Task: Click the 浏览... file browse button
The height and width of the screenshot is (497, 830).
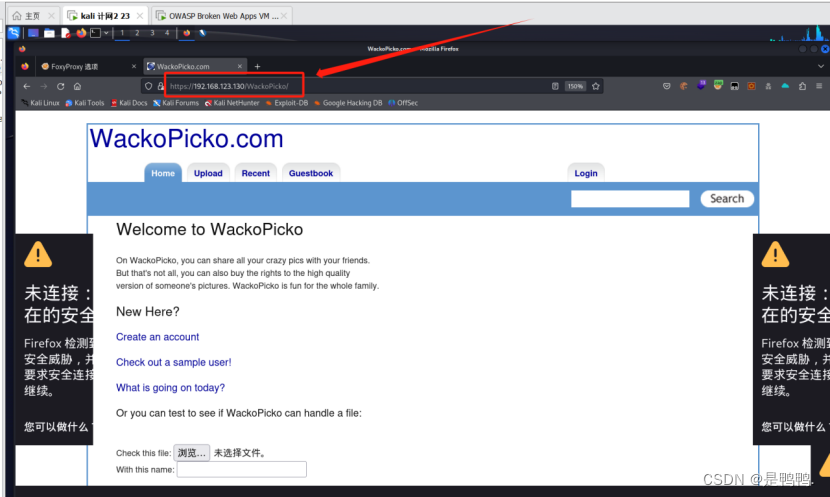Action: 192,453
